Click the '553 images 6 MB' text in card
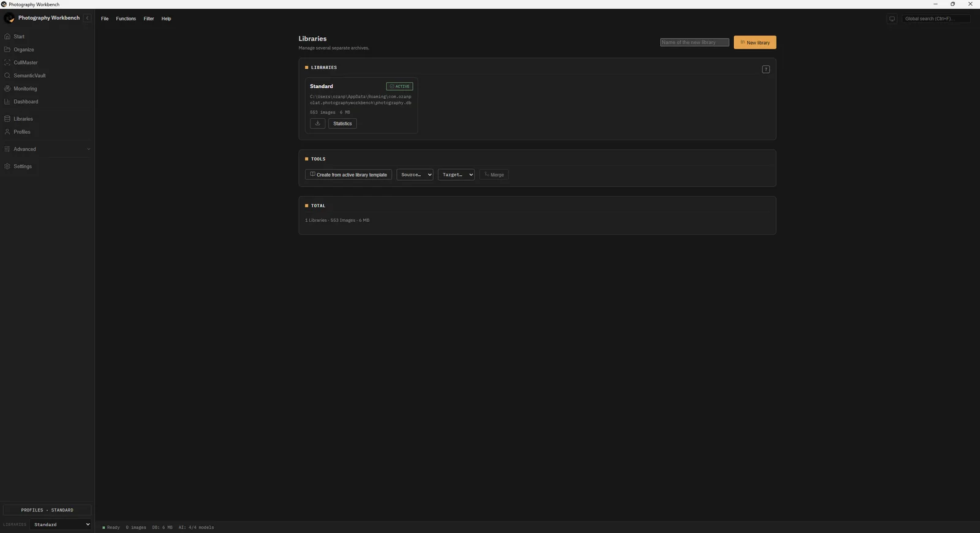980x533 pixels. (x=330, y=113)
